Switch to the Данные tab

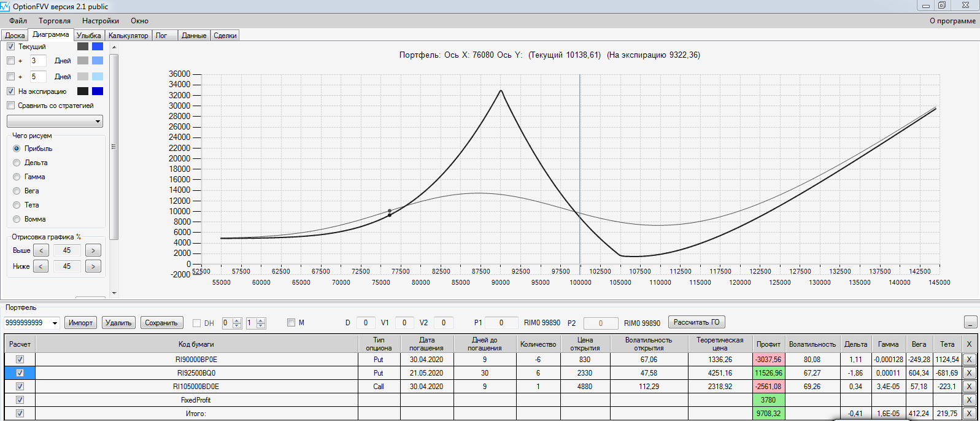(194, 36)
